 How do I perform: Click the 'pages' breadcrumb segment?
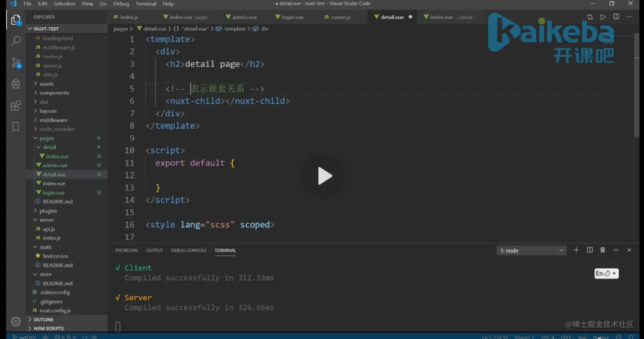pyautogui.click(x=121, y=29)
